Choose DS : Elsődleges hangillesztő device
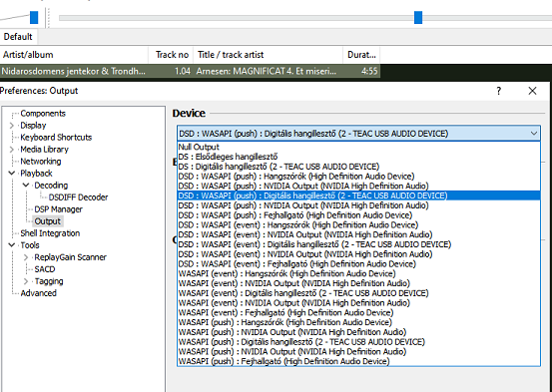The width and height of the screenshot is (552, 392). 358,157
